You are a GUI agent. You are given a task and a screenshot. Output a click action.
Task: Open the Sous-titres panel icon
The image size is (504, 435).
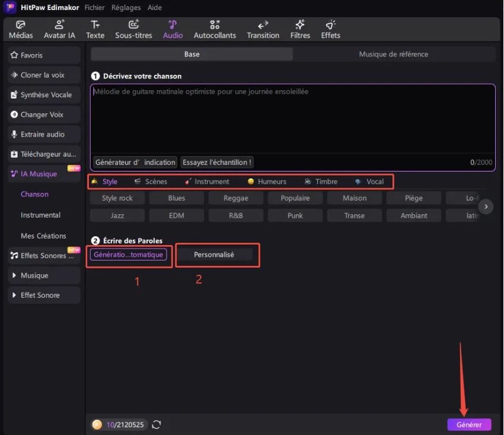(134, 29)
